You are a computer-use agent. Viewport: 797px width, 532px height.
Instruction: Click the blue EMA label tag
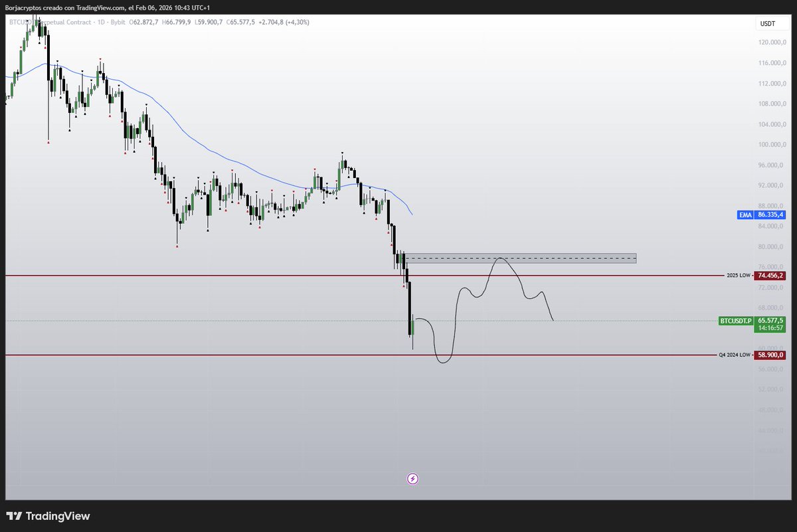(746, 215)
